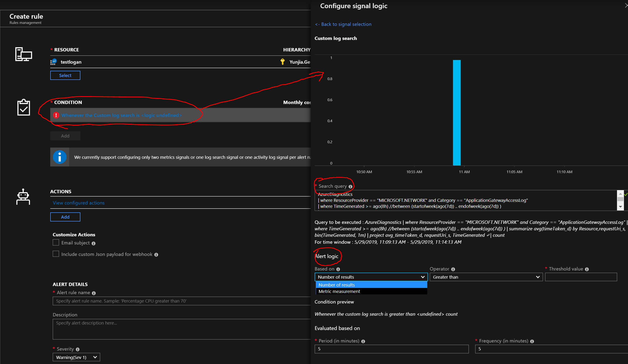The height and width of the screenshot is (364, 628).
Task: Enable Include custom Json payload checkbox
Action: click(x=56, y=254)
